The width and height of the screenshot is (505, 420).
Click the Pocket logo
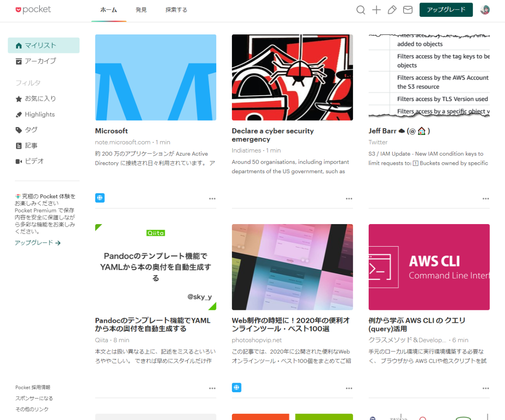(33, 10)
